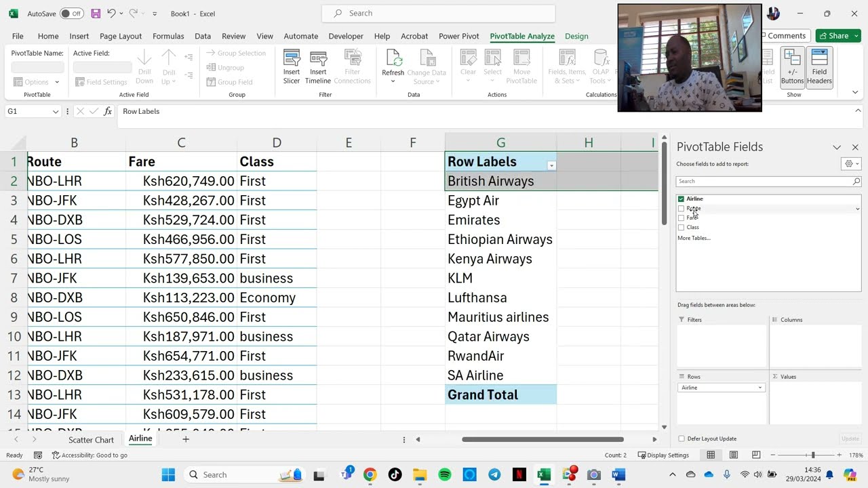This screenshot has height=488, width=868.
Task: Open PivotTable Options dropdown arrow
Action: (x=57, y=82)
